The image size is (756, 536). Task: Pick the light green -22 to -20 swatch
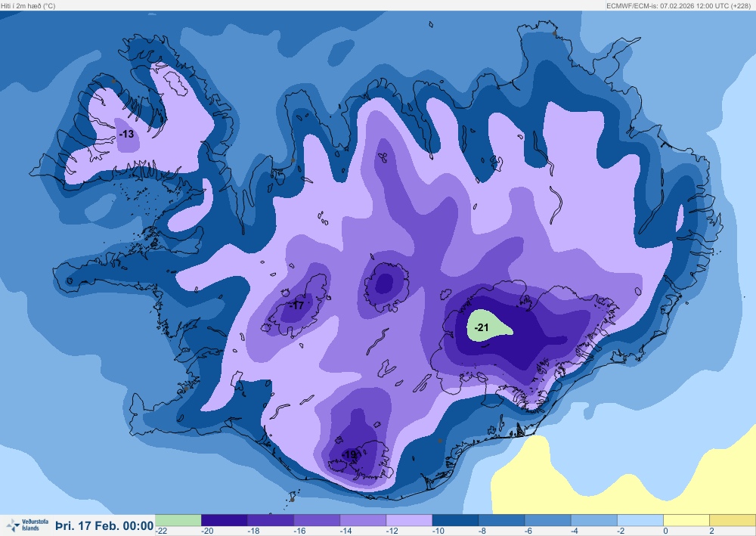pos(178,520)
